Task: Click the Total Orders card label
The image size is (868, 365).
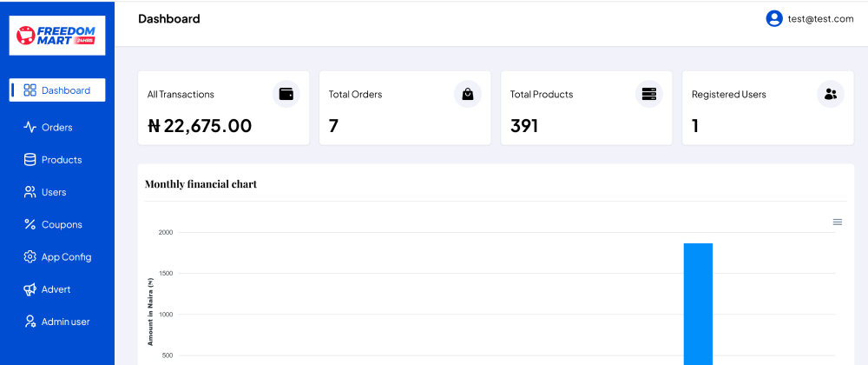Action: click(x=355, y=94)
